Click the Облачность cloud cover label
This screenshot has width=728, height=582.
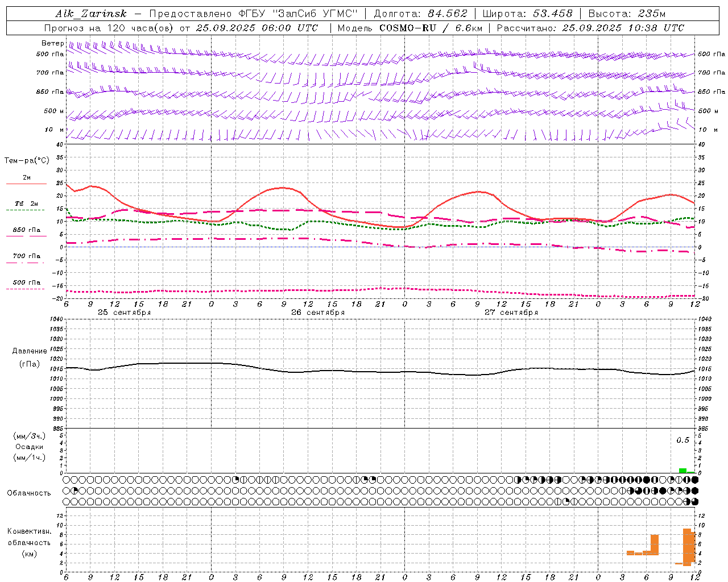(x=29, y=493)
